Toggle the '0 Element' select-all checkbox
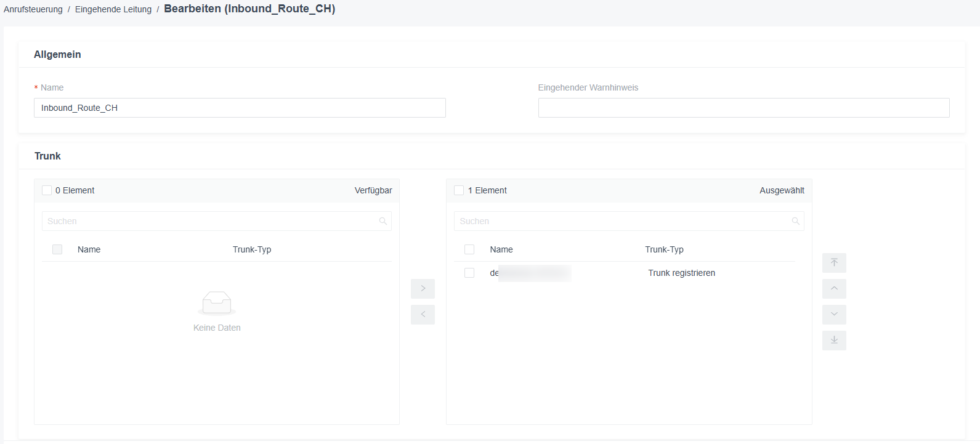Image resolution: width=980 pixels, height=444 pixels. pos(47,190)
